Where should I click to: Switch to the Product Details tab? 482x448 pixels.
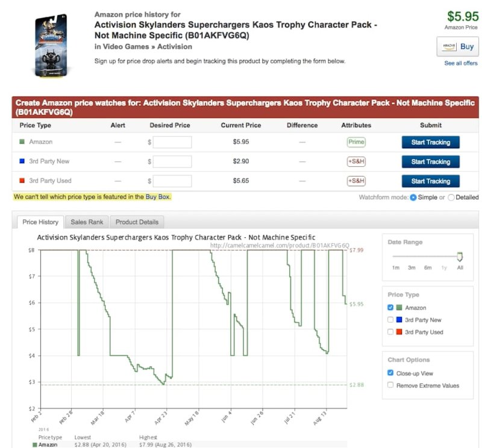click(x=137, y=222)
